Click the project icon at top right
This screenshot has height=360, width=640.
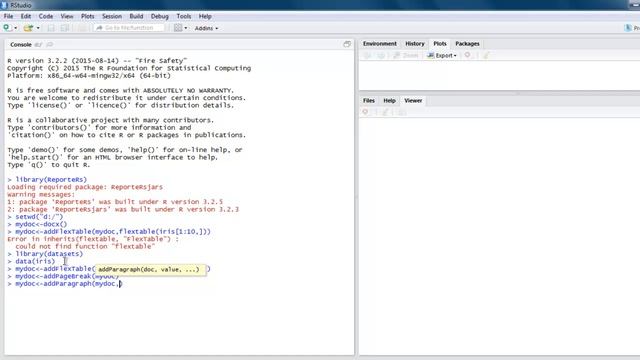(628, 28)
